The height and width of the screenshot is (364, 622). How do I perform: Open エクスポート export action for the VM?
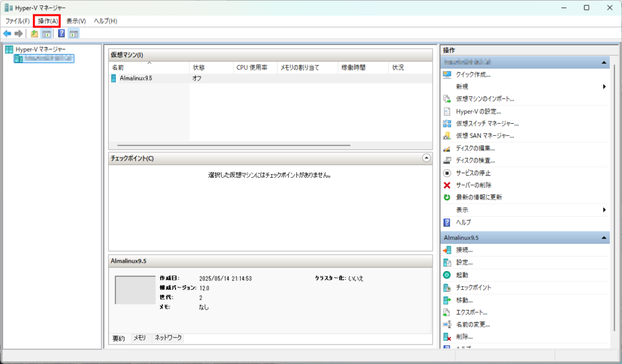[x=471, y=312]
